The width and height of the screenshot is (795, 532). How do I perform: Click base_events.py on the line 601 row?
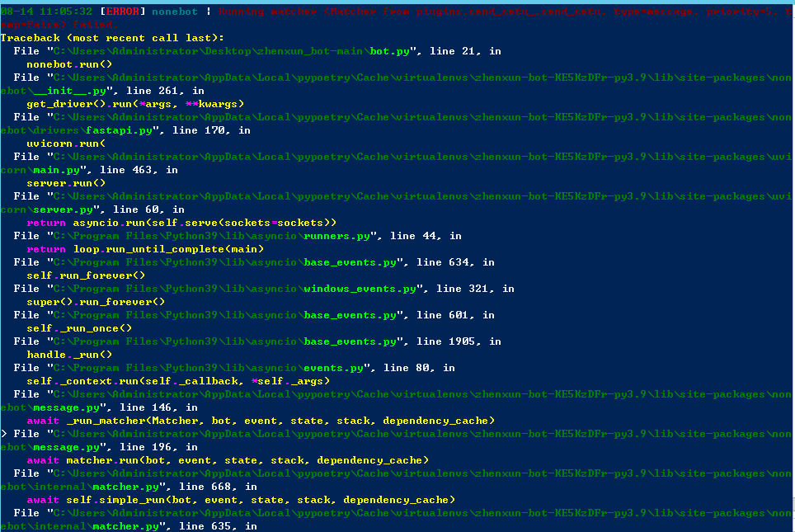(350, 315)
